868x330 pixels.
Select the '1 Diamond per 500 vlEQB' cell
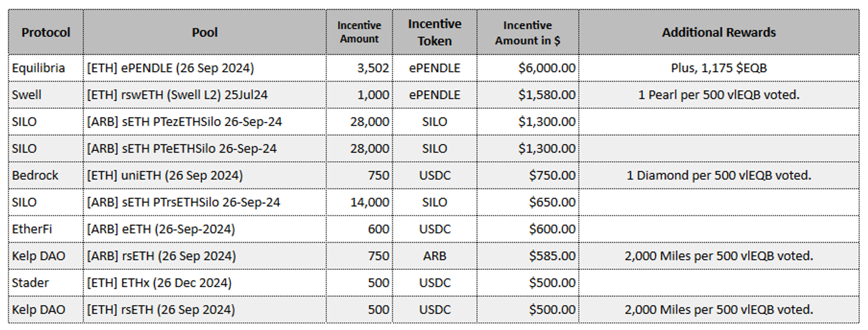719,175
